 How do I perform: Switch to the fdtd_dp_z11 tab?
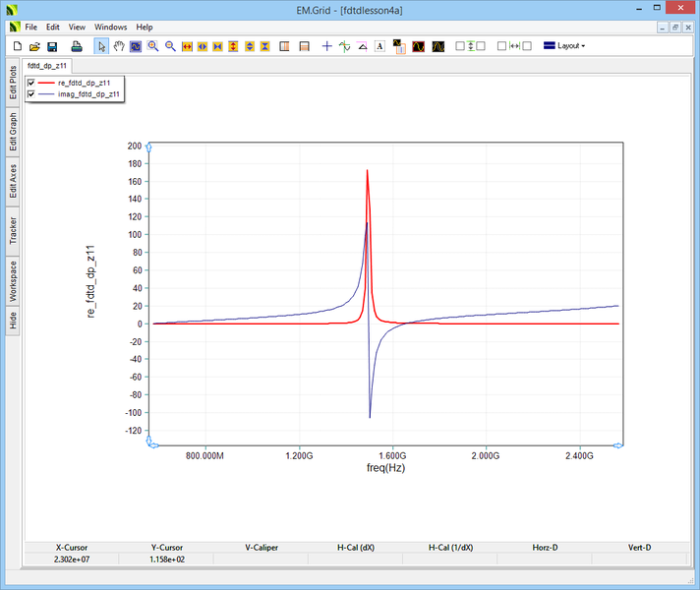47,65
